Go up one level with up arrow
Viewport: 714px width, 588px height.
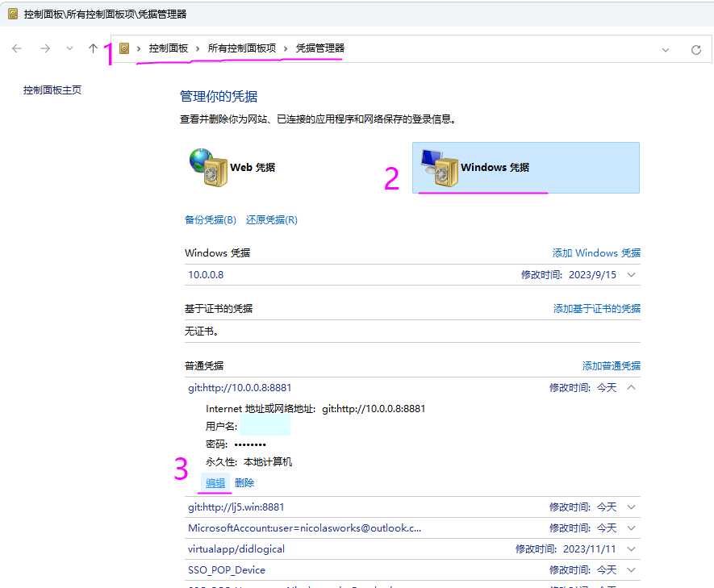pos(94,48)
